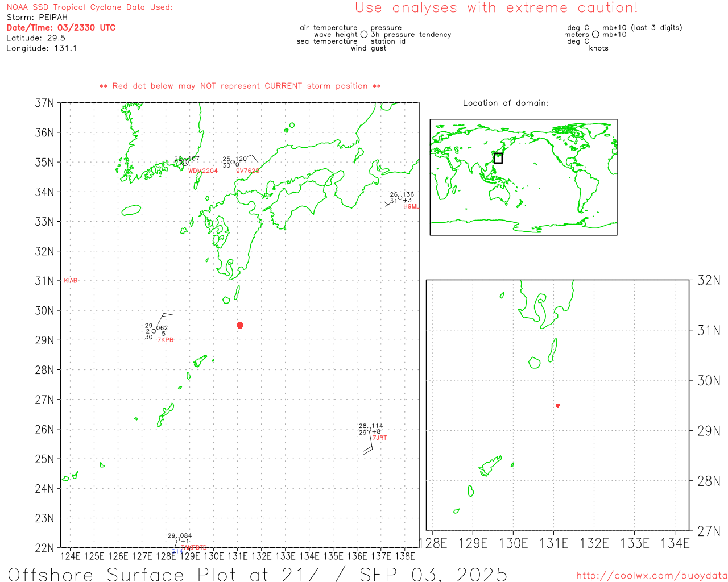Click station ID label 7KPB
Screen dimensions: 728x582
pos(165,340)
